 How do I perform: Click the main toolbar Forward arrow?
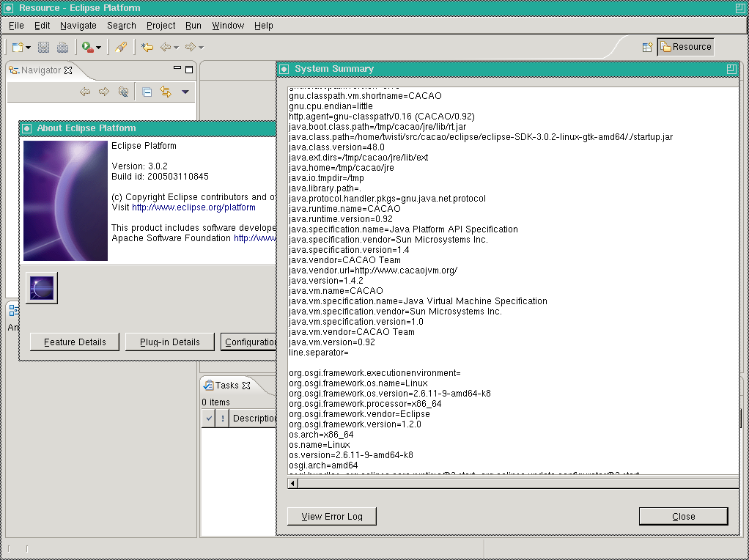tap(190, 48)
